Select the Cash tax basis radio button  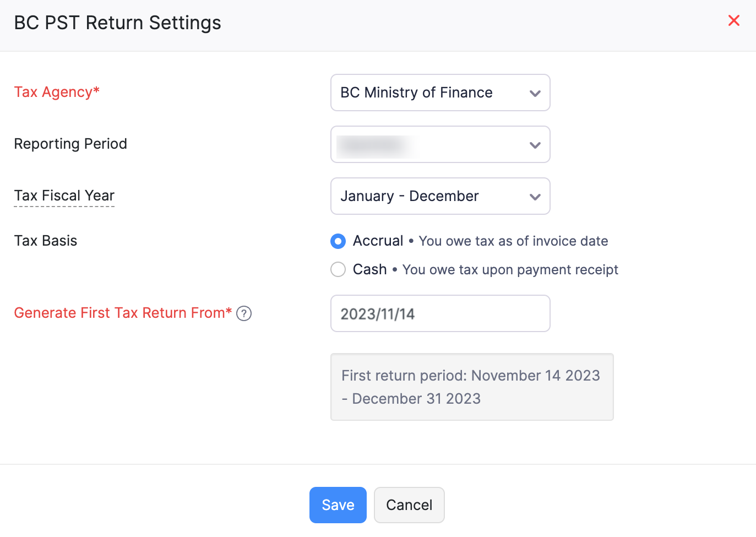point(338,270)
